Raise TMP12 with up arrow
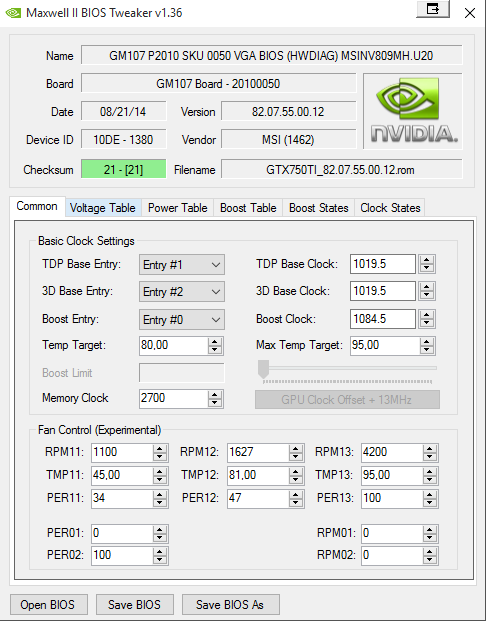The height and width of the screenshot is (621, 486). click(295, 472)
